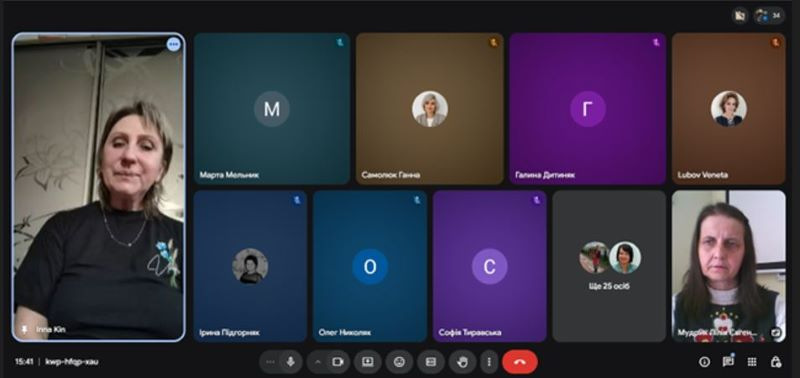
Task: Open the vertical three-dot more options menu
Action: [x=489, y=362]
